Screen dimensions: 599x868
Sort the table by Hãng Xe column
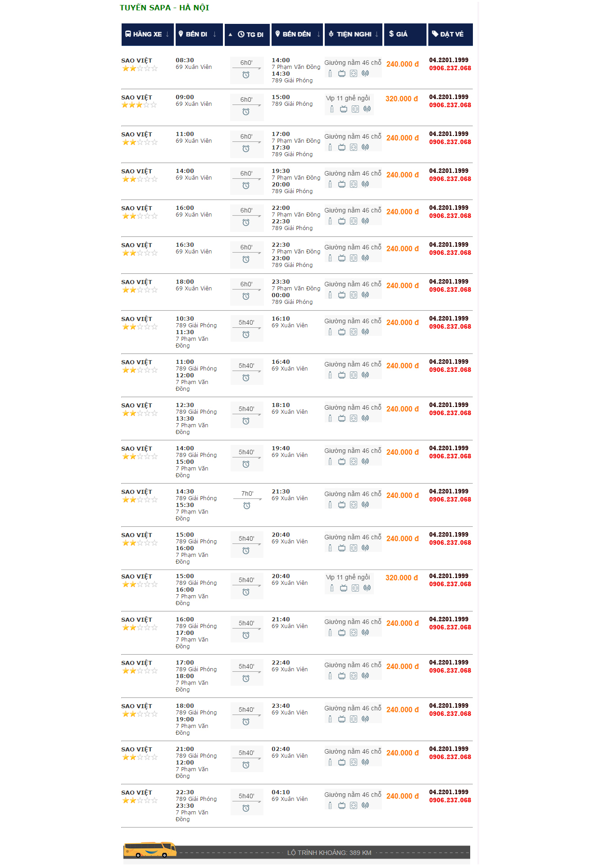coord(147,34)
